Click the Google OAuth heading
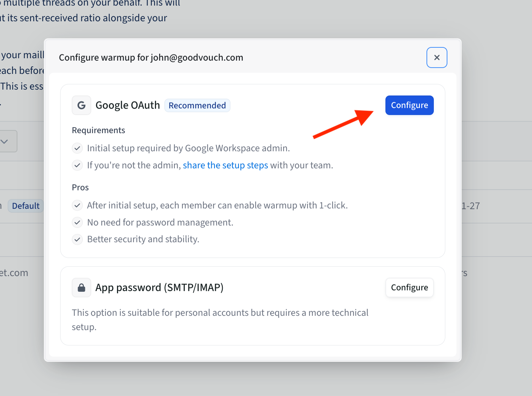The image size is (532, 396). coord(127,105)
